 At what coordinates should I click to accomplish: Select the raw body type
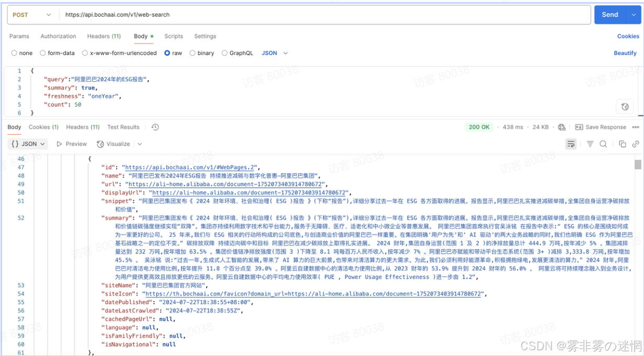coord(173,53)
